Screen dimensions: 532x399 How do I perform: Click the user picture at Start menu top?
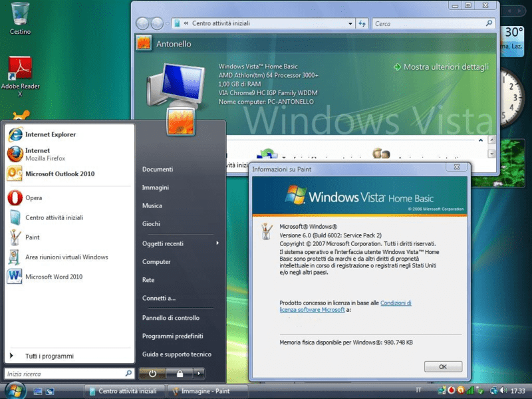click(x=181, y=122)
